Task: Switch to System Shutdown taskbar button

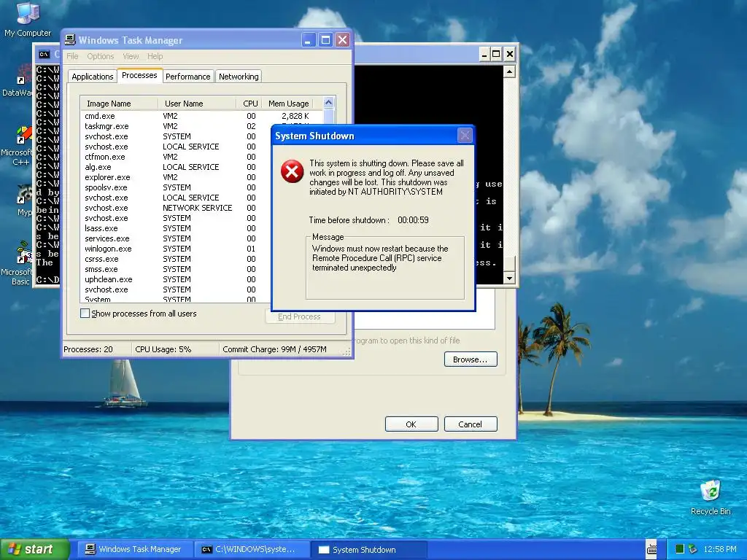Action: [x=368, y=550]
